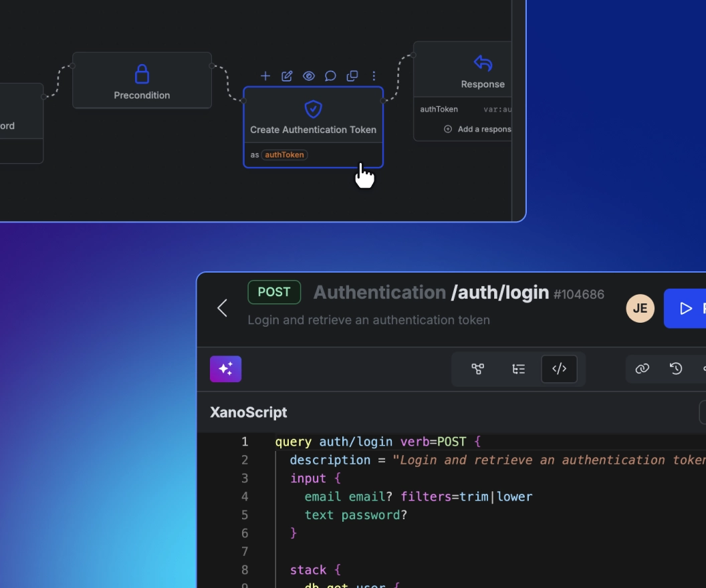Select the Response node title
This screenshot has height=588, width=706.
(483, 84)
